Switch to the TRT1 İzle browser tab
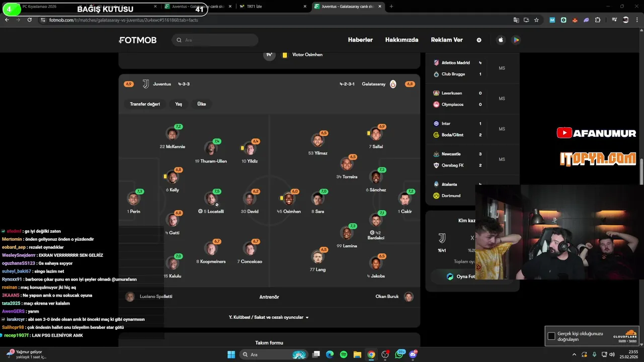This screenshot has width=644, height=362. 272,7
